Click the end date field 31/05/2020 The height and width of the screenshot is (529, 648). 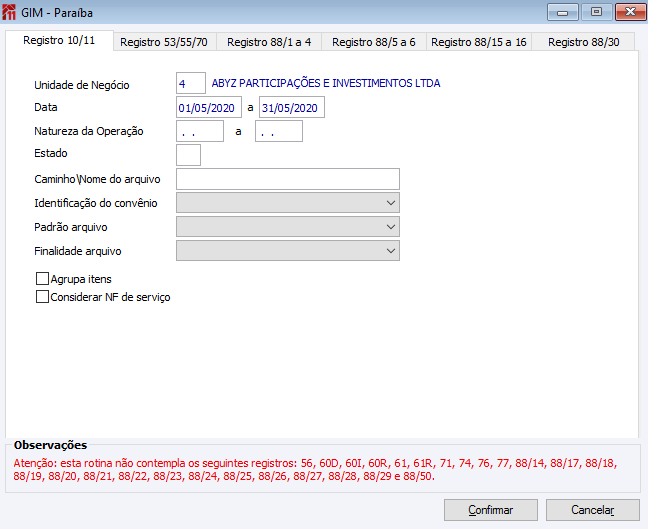click(292, 107)
